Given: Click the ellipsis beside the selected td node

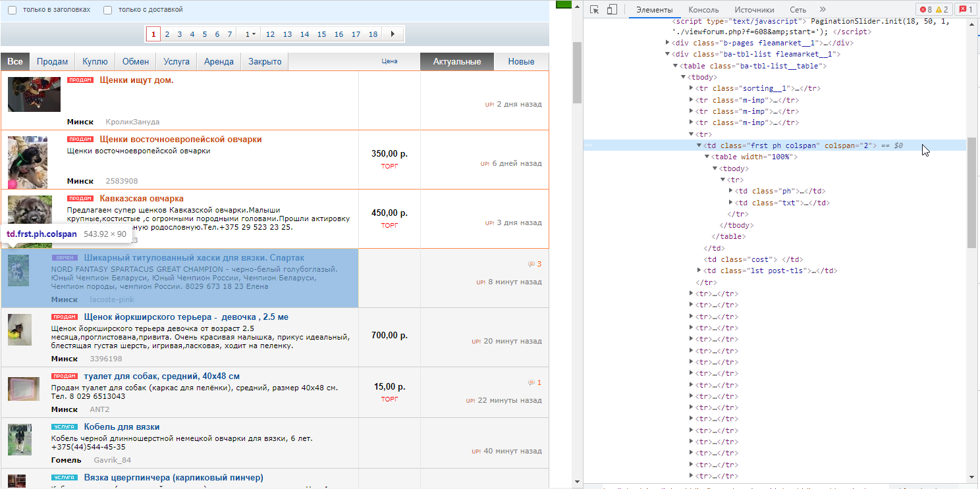Looking at the screenshot, I should [x=587, y=145].
